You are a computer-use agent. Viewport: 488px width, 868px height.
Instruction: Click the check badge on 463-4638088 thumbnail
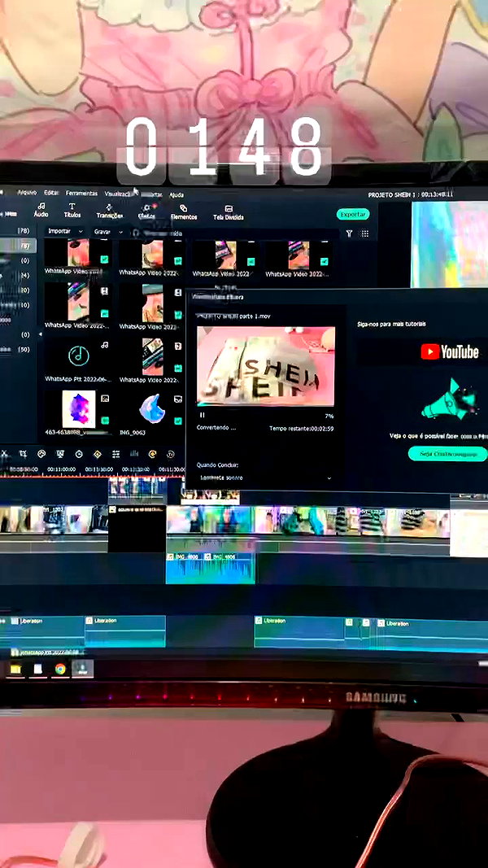105,421
